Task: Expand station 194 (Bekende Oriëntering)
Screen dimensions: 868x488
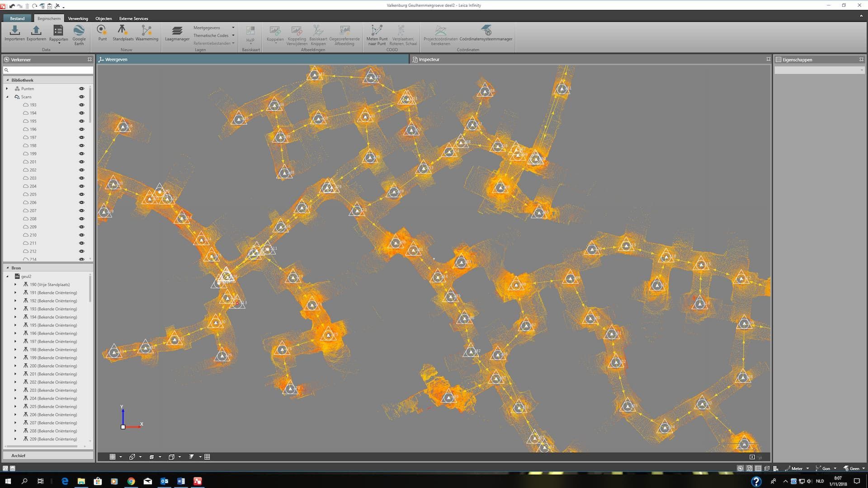Action: tap(15, 317)
